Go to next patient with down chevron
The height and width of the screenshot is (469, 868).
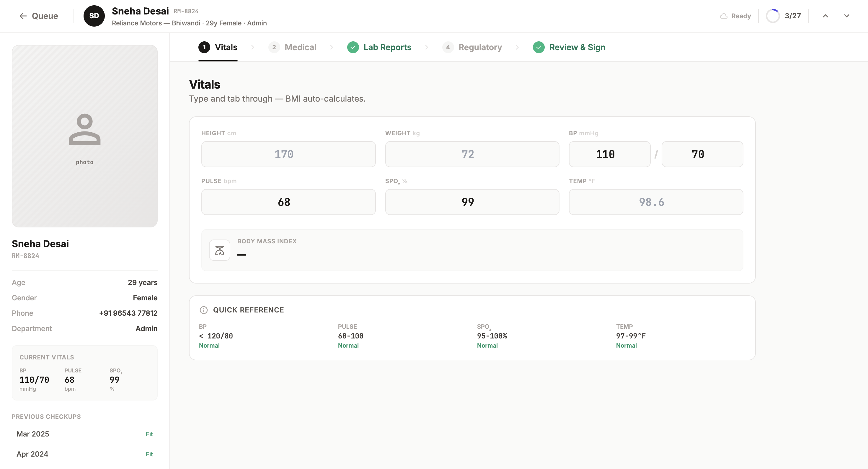pyautogui.click(x=846, y=16)
